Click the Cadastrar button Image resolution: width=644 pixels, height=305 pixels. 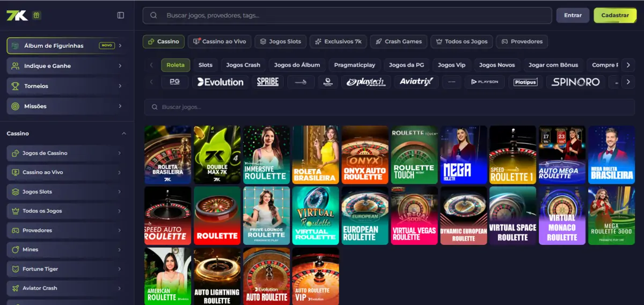point(615,16)
